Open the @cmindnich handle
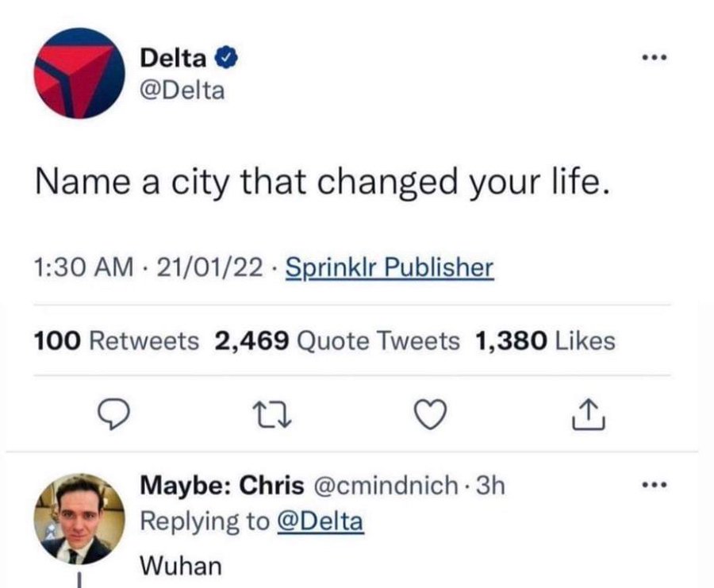The width and height of the screenshot is (714, 588). [386, 486]
